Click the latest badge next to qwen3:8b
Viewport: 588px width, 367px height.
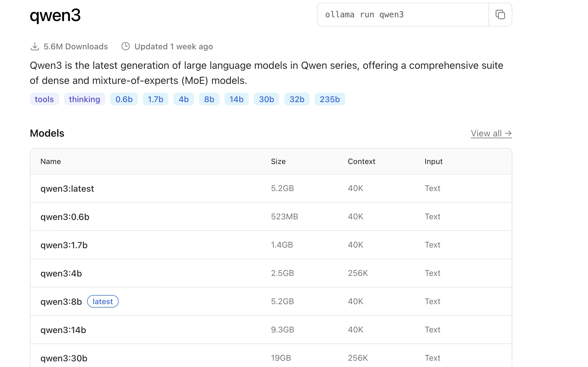pos(103,301)
